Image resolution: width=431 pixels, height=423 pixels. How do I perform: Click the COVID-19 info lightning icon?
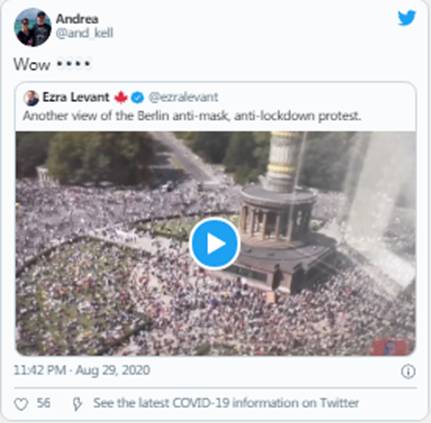tap(77, 404)
